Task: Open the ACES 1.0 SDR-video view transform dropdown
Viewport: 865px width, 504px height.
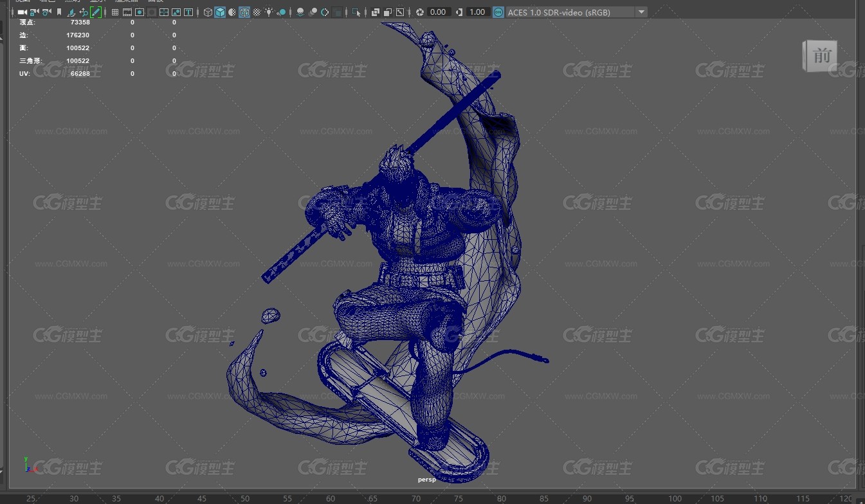Action: [577, 12]
